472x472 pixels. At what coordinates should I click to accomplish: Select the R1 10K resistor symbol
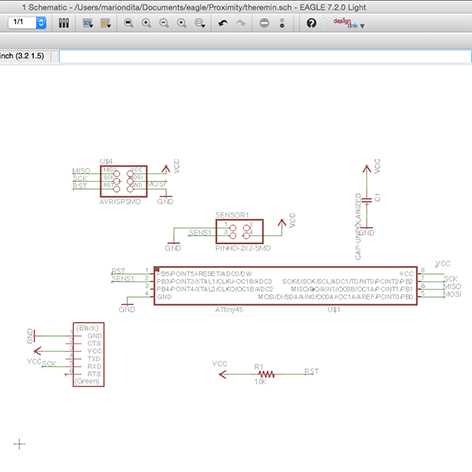(x=267, y=374)
